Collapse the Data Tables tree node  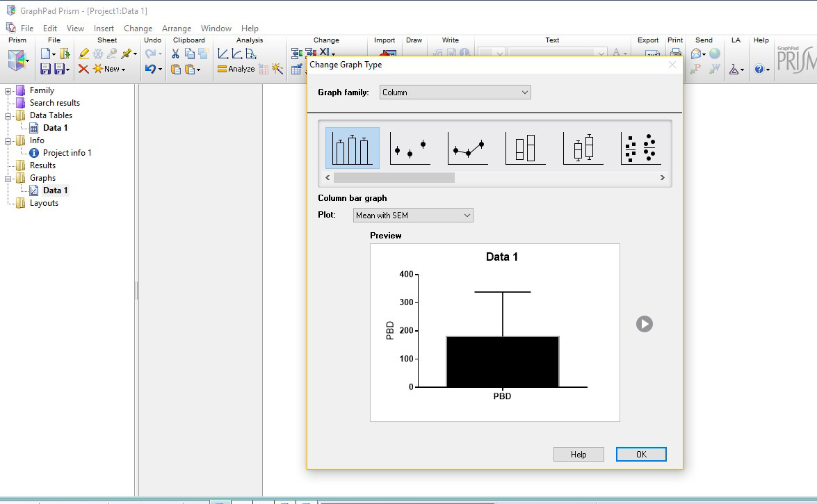coord(8,116)
